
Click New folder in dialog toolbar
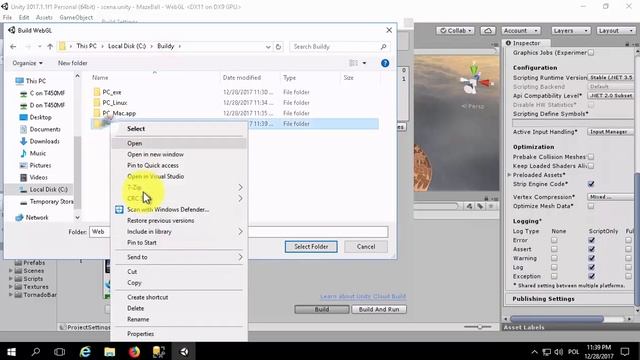[x=73, y=63]
